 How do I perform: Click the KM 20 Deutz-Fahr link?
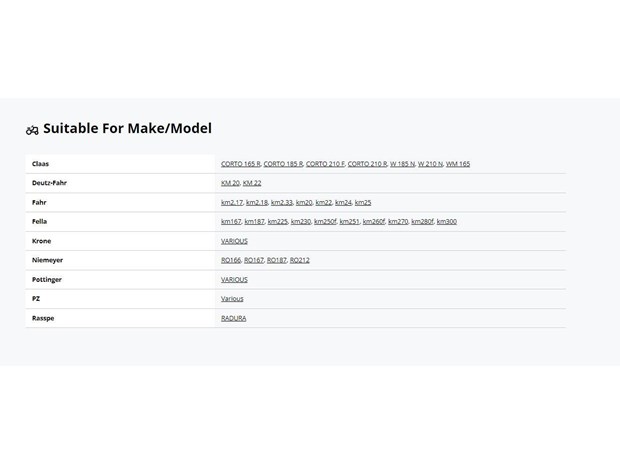230,183
